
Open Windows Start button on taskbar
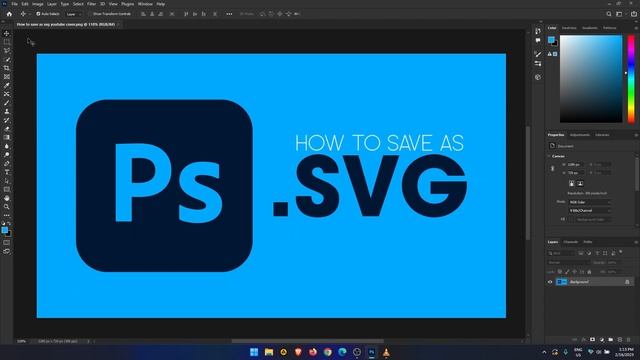254,352
